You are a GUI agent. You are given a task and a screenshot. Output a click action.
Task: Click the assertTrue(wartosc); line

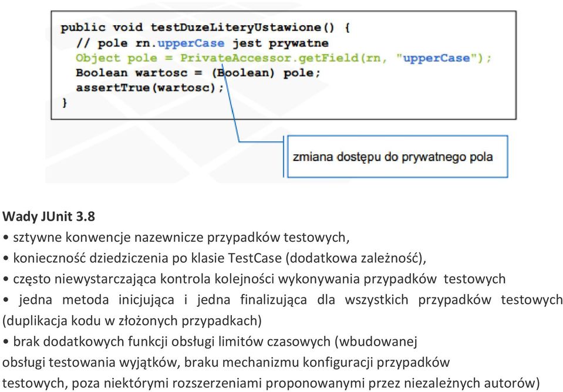tap(150, 88)
